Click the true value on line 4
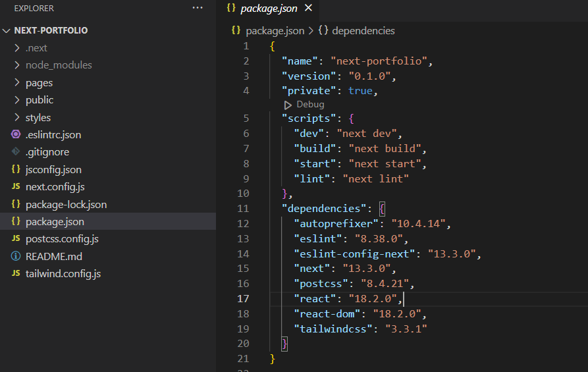Screen dimensions: 588x372 360,91
